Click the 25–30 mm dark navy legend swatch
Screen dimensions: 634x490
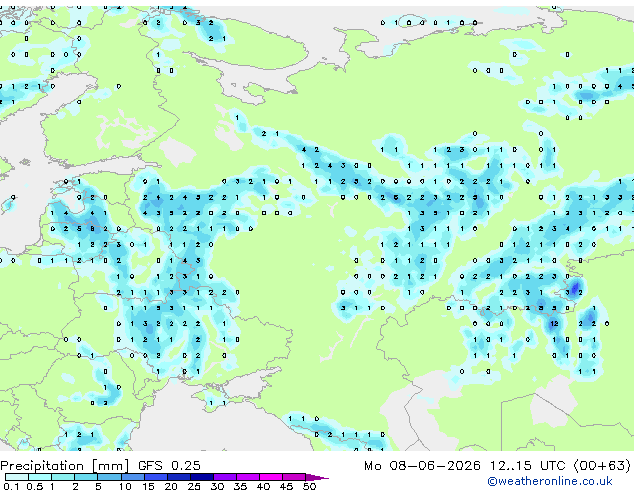202,477
